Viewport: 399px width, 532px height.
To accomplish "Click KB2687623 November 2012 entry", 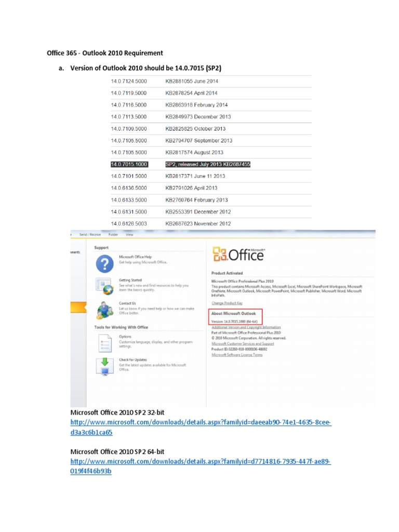I will 198,223.
